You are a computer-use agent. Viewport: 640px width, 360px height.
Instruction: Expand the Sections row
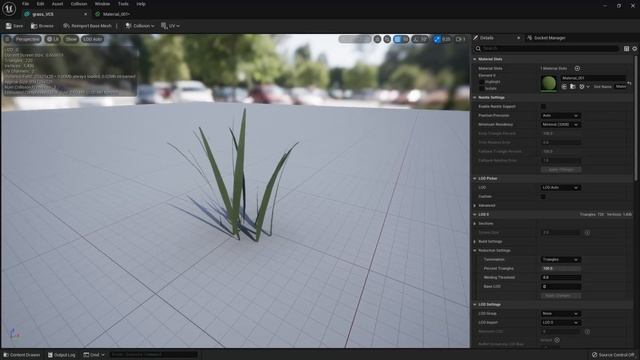tap(475, 224)
